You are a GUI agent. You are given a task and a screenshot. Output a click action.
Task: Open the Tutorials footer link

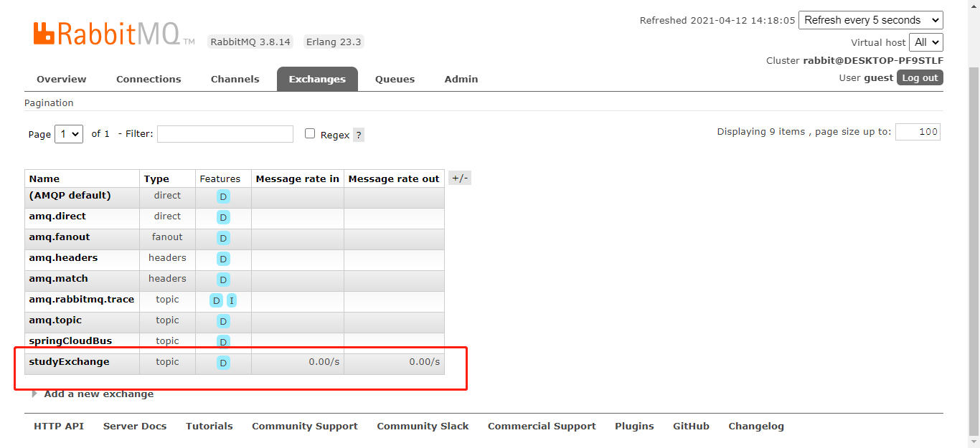(x=209, y=426)
